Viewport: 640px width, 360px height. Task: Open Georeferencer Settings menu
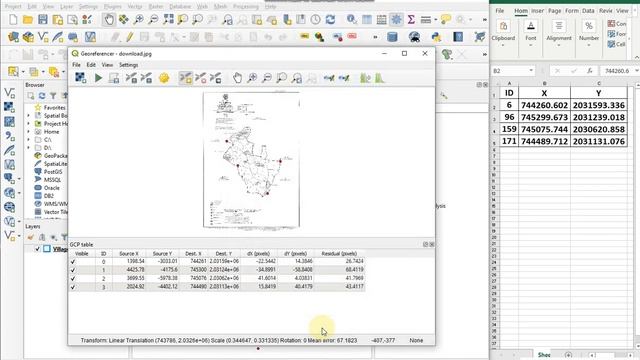click(129, 65)
